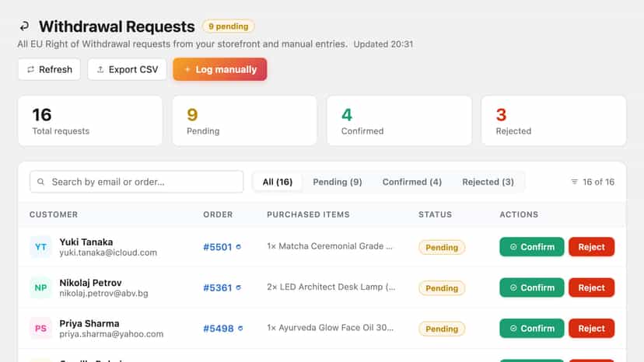This screenshot has width=644, height=362.
Task: Click the 16 of 16 results counter
Action: coord(598,182)
